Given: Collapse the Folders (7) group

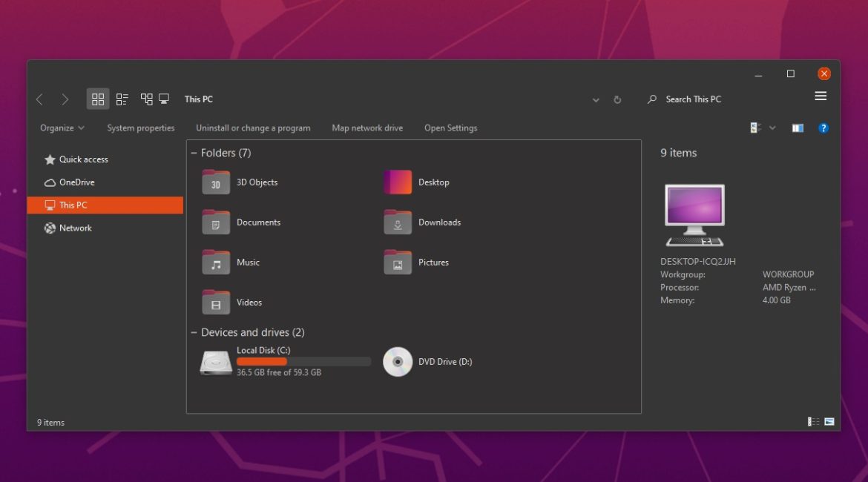Looking at the screenshot, I should pyautogui.click(x=194, y=153).
